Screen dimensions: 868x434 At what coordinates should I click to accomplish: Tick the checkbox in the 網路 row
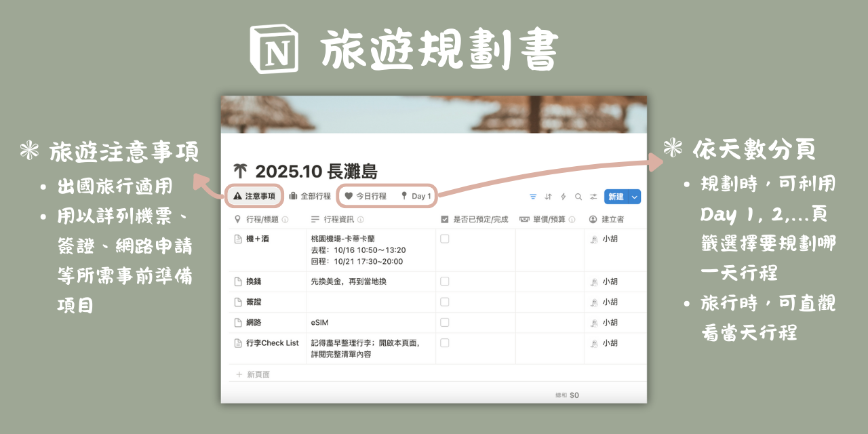pos(445,322)
